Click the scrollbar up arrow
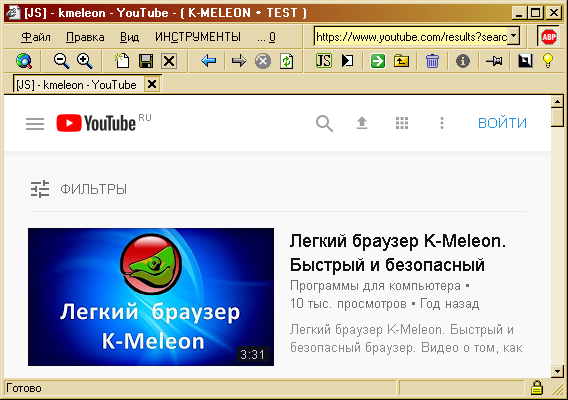Image resolution: width=568 pixels, height=400 pixels. tap(557, 101)
